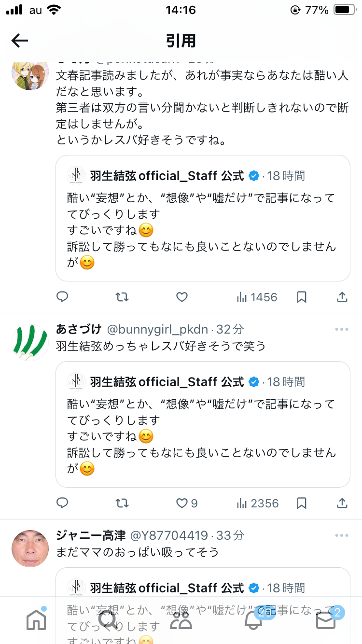Share あさづけ's post
The height and width of the screenshot is (644, 362).
point(342,503)
